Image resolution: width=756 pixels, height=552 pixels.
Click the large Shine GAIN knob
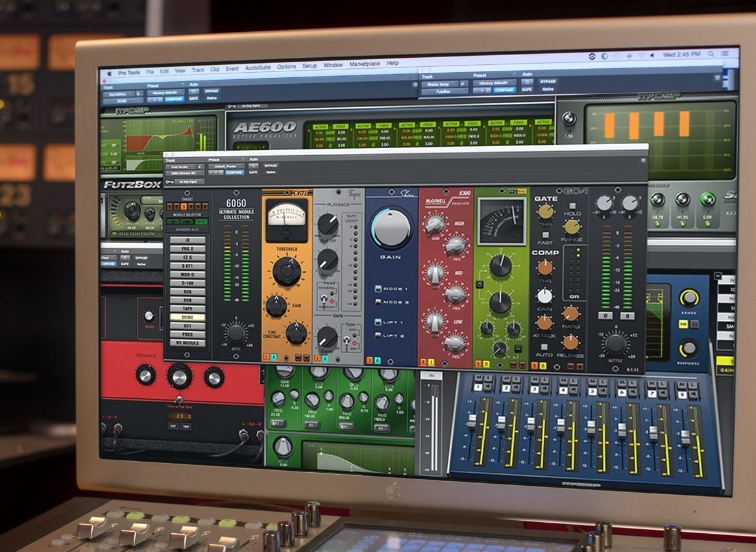[391, 228]
